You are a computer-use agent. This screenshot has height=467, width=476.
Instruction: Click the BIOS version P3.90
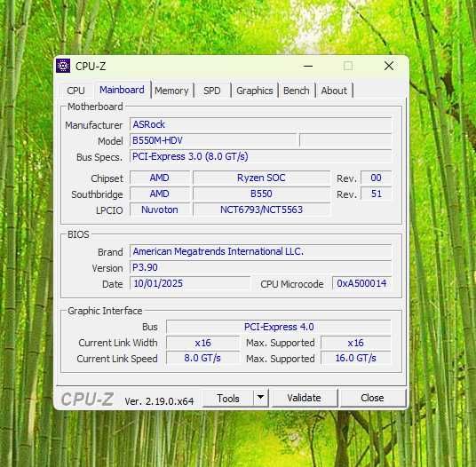click(260, 267)
